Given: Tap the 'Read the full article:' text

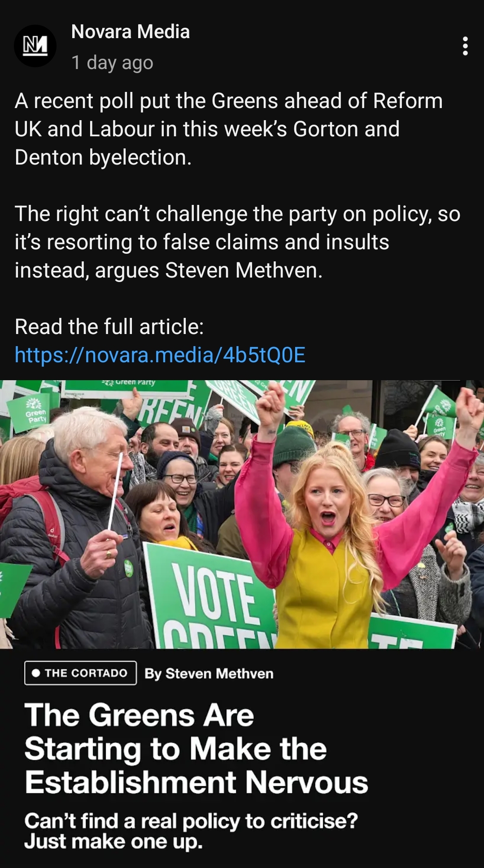Looking at the screenshot, I should coord(109,326).
